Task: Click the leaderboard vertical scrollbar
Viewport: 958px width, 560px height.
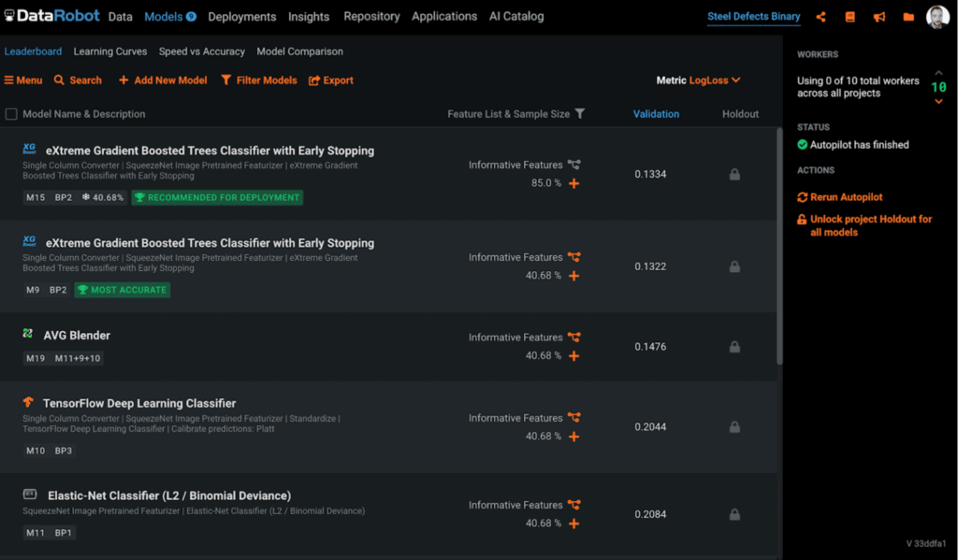Action: point(779,246)
